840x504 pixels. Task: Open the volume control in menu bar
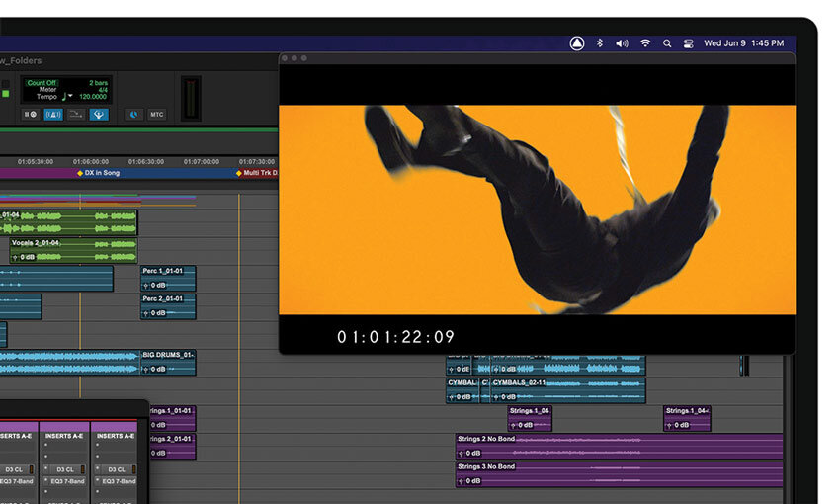pyautogui.click(x=622, y=43)
